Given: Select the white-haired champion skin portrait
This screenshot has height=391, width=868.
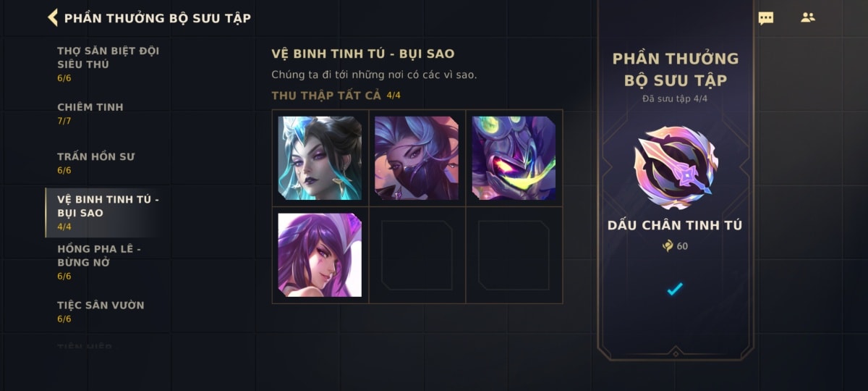Looking at the screenshot, I should click(x=320, y=158).
